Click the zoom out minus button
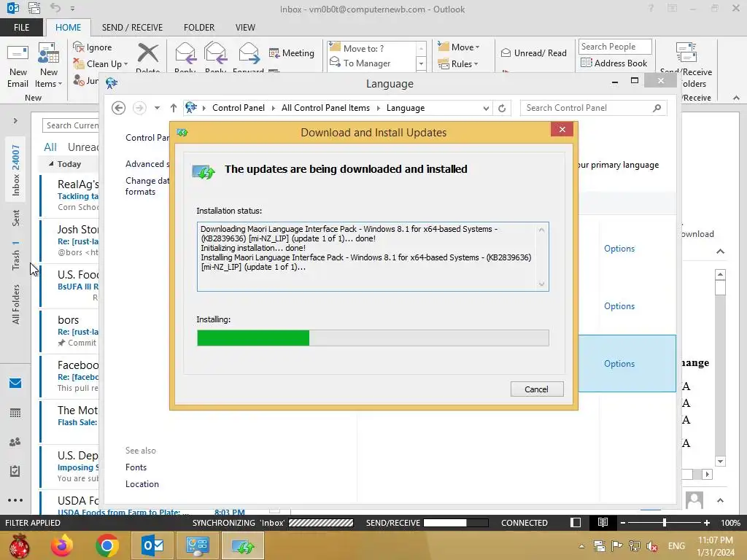 623,523
